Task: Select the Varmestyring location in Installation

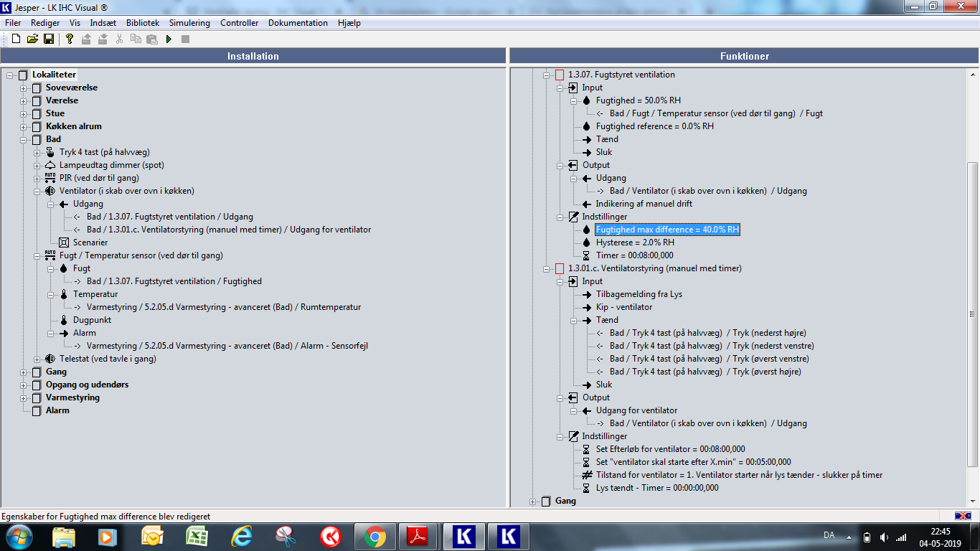Action: [x=72, y=397]
